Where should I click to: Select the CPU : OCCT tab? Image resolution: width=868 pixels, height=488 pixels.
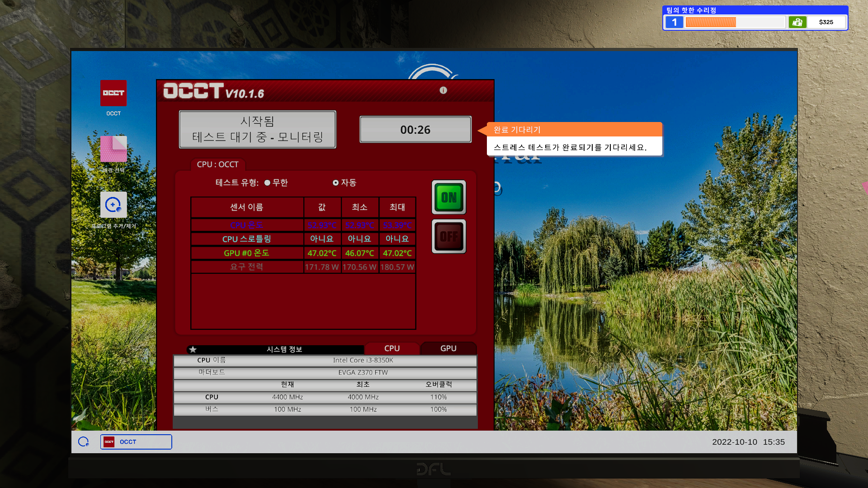(x=217, y=164)
